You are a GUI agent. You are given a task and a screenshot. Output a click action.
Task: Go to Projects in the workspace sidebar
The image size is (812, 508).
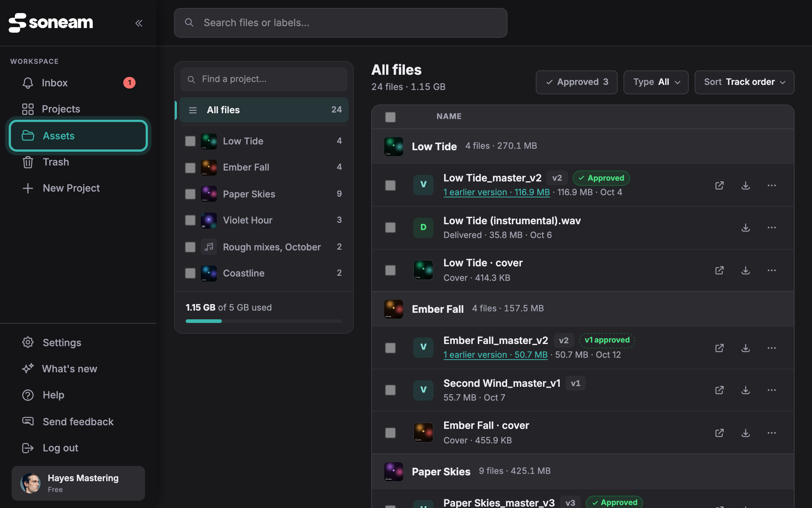(78, 109)
